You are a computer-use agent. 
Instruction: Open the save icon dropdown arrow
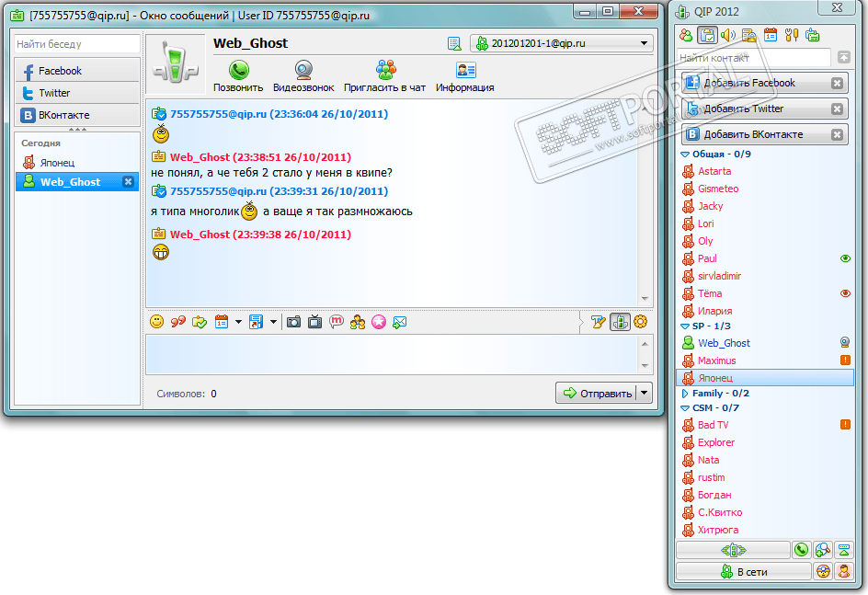(x=273, y=322)
